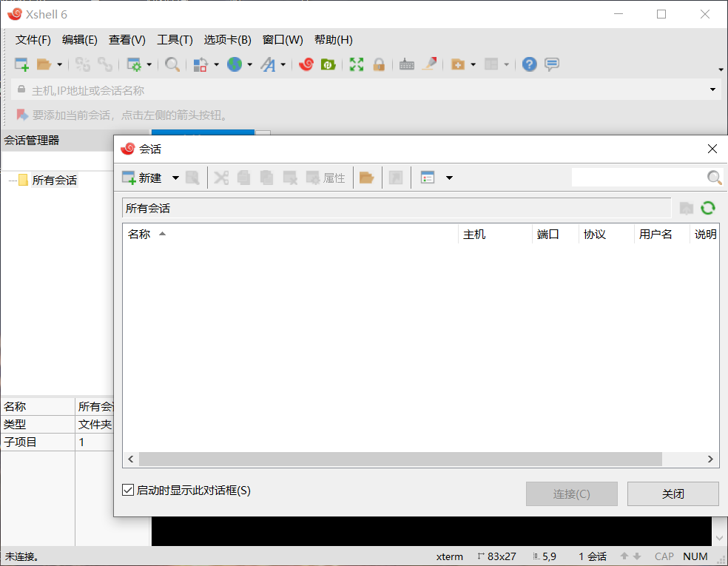Image resolution: width=728 pixels, height=566 pixels.
Task: Click the 关闭 button
Action: tap(673, 493)
